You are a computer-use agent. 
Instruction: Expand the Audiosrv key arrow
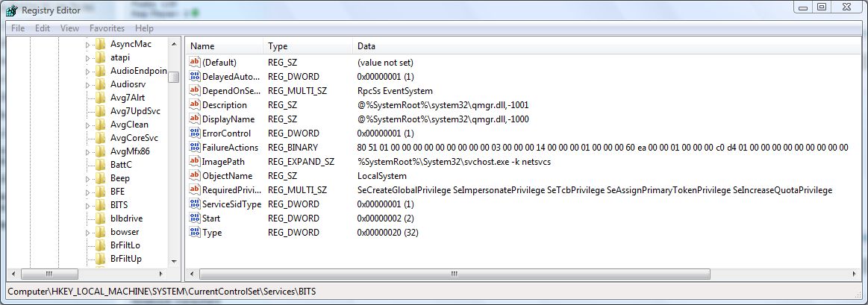tap(87, 85)
